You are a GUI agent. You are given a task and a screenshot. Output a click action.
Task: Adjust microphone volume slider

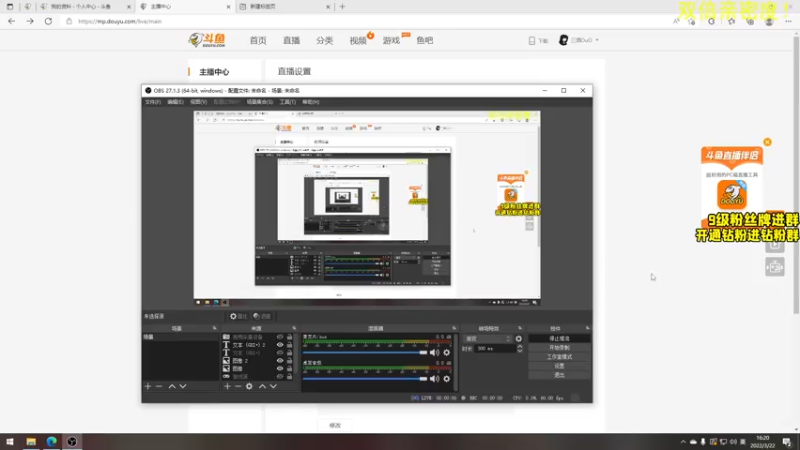365,353
